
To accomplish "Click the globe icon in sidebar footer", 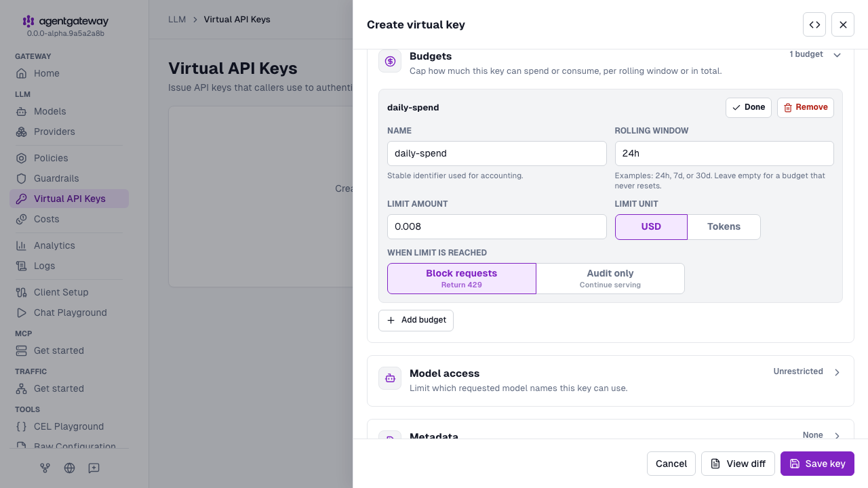I will tap(69, 468).
